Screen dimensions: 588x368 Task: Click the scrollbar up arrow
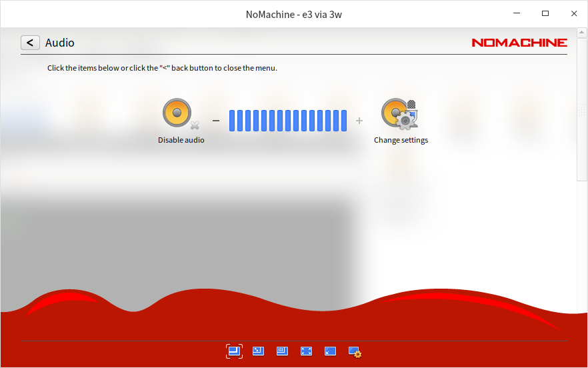[x=581, y=33]
